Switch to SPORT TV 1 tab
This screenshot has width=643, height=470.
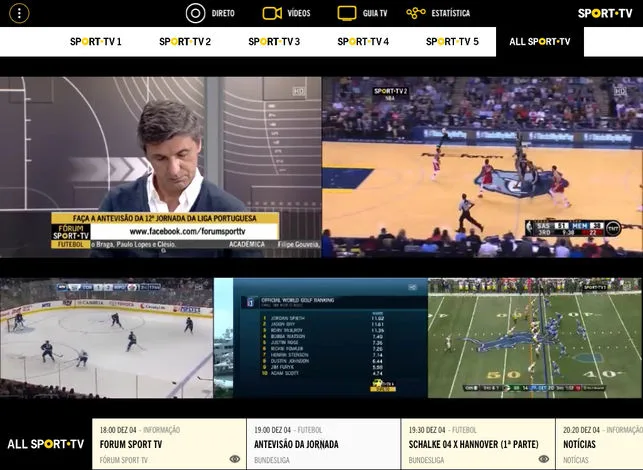pos(96,41)
